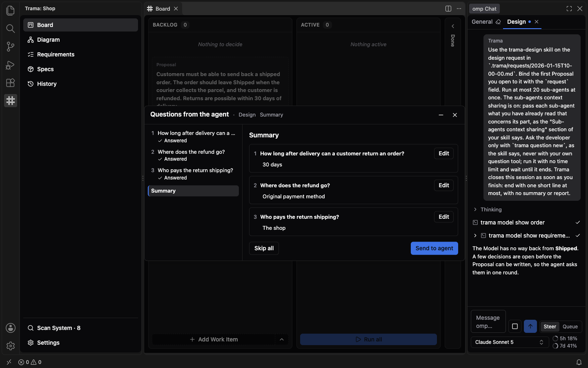Open History in the sidebar
Screen dimensions: 588x368
tap(80, 84)
